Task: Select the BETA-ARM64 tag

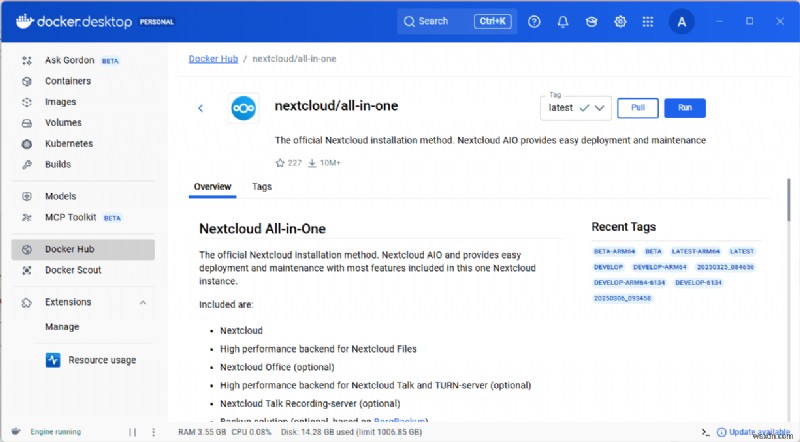Action: click(614, 251)
